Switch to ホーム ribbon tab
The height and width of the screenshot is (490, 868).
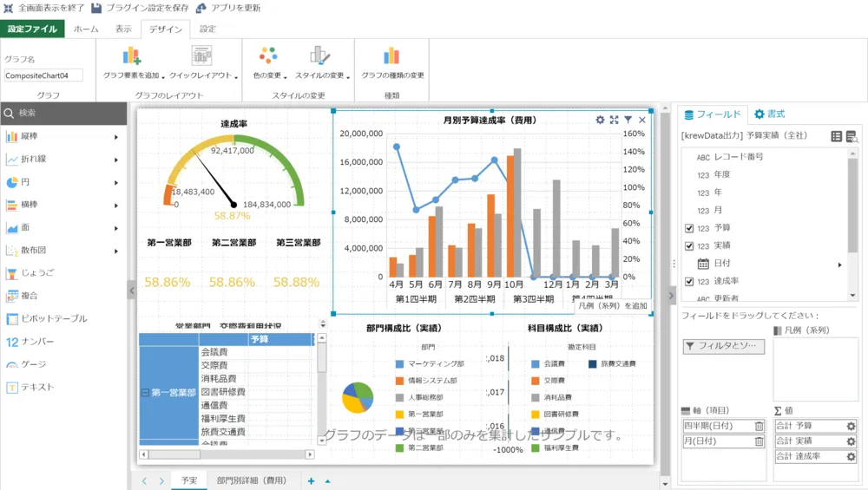pos(86,29)
